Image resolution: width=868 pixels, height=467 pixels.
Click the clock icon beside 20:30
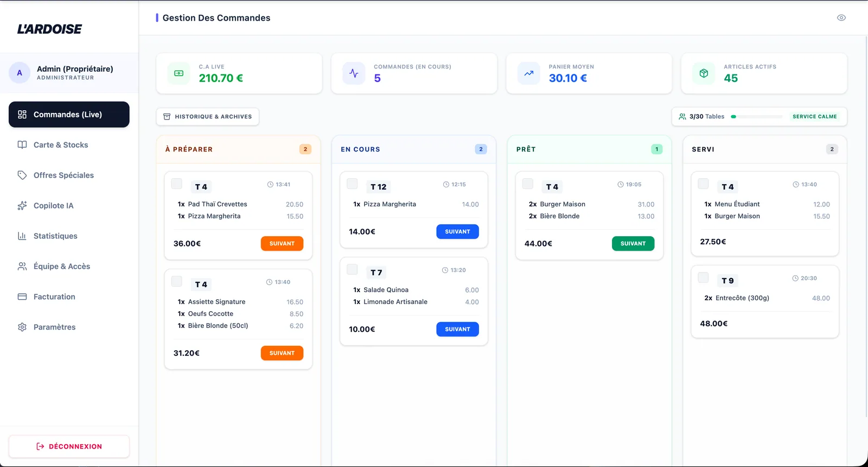point(795,279)
